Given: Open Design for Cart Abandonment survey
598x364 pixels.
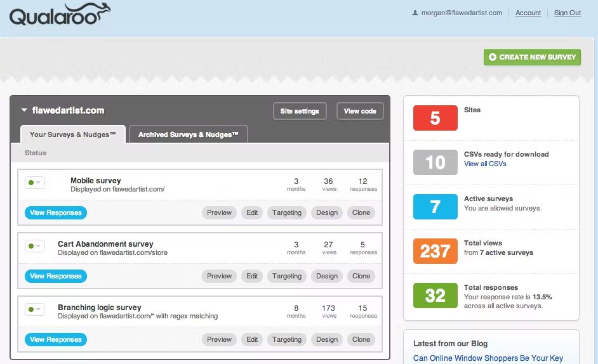Looking at the screenshot, I should tap(327, 276).
